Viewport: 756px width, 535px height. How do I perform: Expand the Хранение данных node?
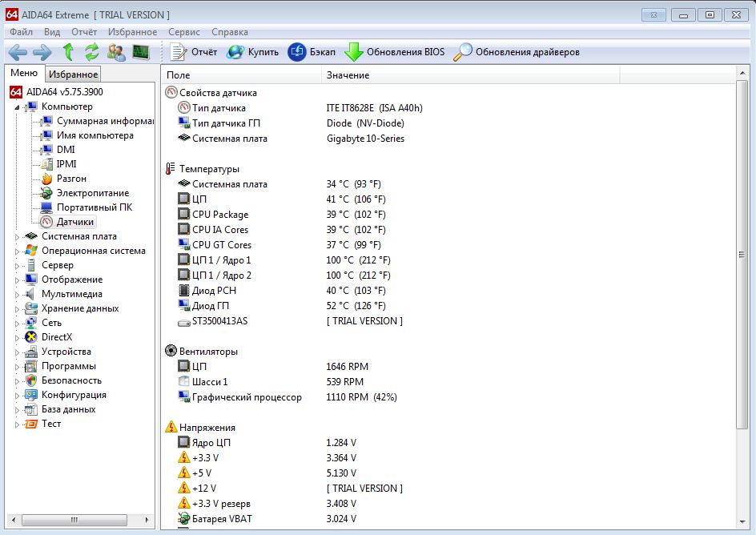point(17,309)
